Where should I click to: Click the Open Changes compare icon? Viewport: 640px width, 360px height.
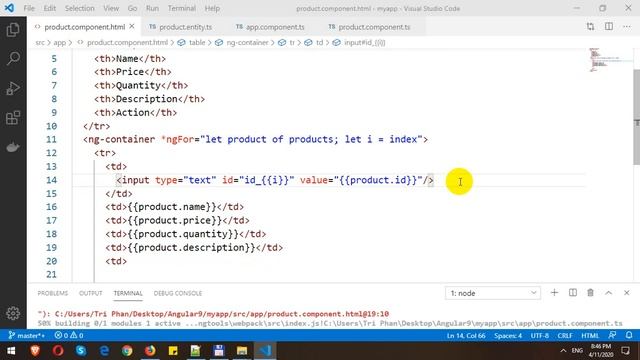[590, 27]
